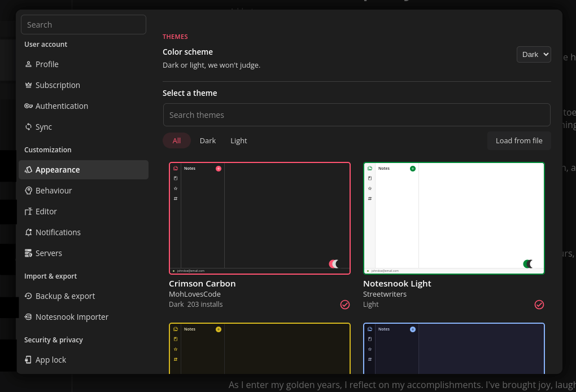Click the Editor icon in the sidebar
The height and width of the screenshot is (392, 576).
(28, 212)
